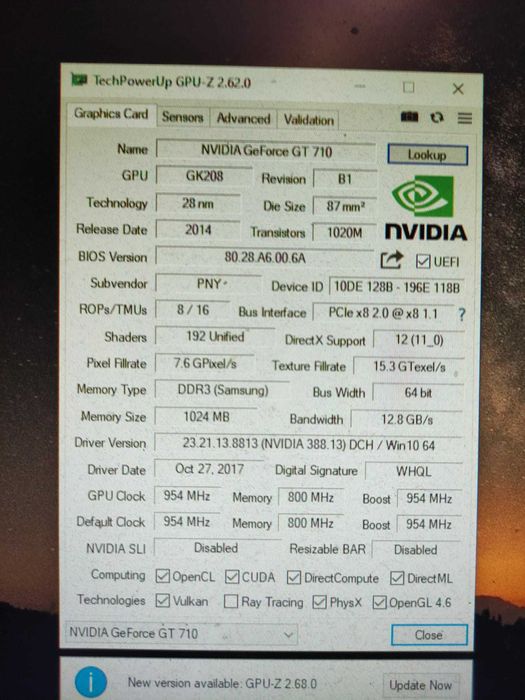
Task: Click the GPU Clock row Boost value
Action: click(x=429, y=498)
